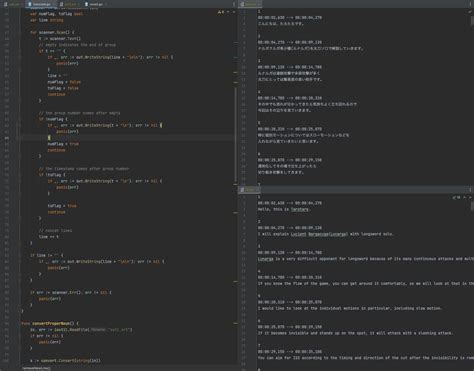
Task: Click the scrollbar thumb of the Japanese subtitle editor
Action: coord(472,21)
